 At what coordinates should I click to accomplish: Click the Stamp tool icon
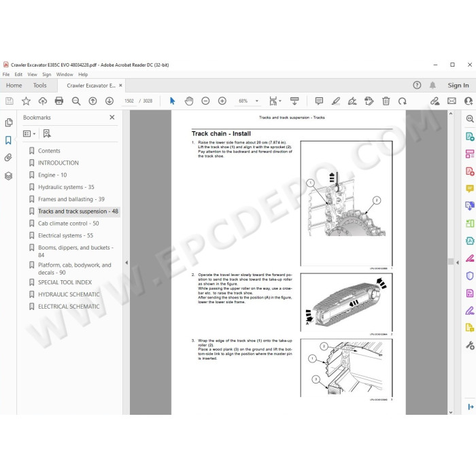pyautogui.click(x=369, y=101)
